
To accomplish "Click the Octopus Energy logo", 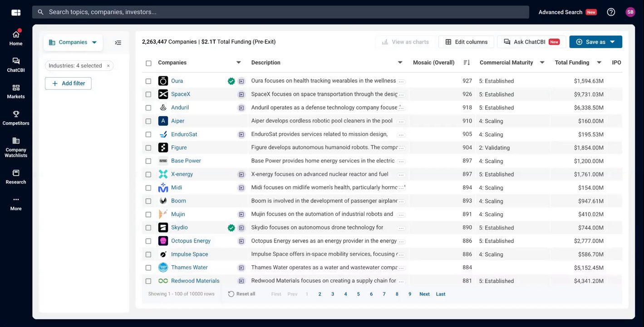I will tap(163, 241).
